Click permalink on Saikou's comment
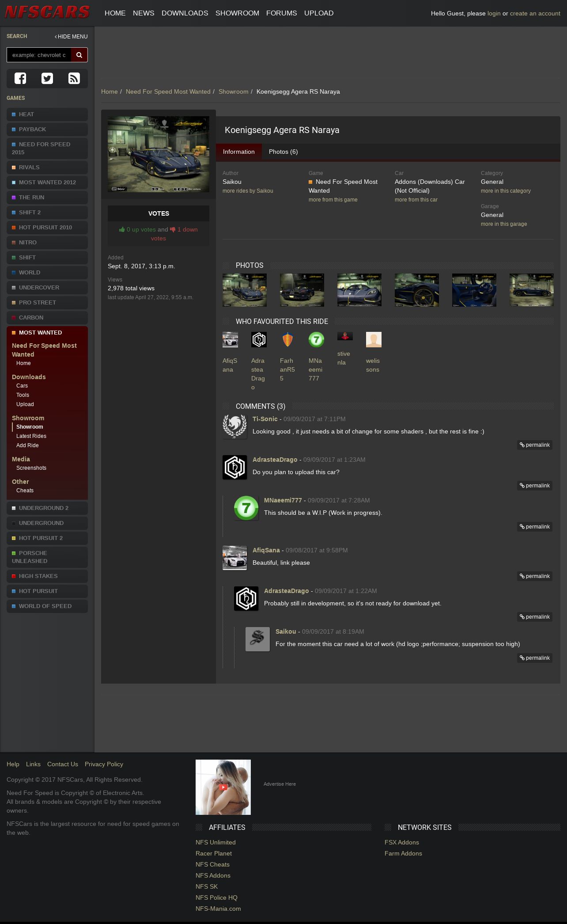This screenshot has height=924, width=567. pos(535,658)
